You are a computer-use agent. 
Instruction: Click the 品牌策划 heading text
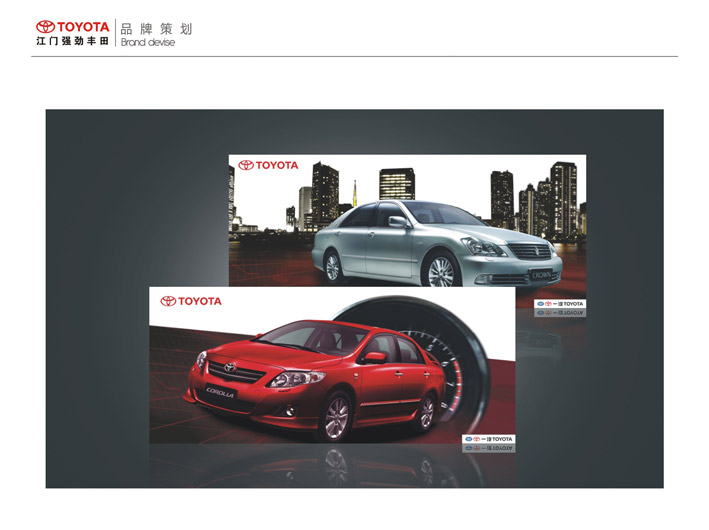pos(156,29)
